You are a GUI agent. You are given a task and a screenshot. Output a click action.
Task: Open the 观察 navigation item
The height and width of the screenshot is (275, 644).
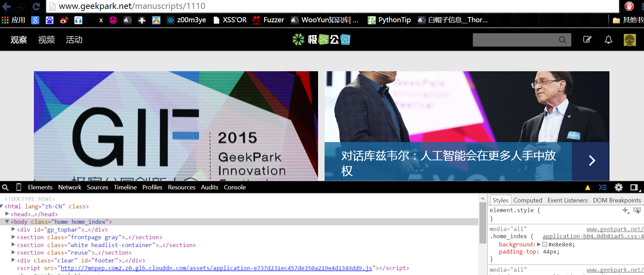(x=19, y=40)
